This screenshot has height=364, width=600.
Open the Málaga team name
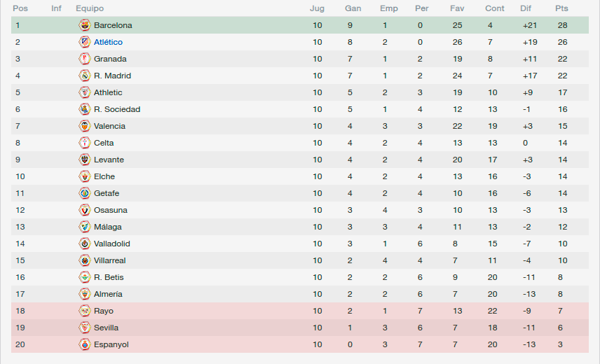[x=107, y=227]
